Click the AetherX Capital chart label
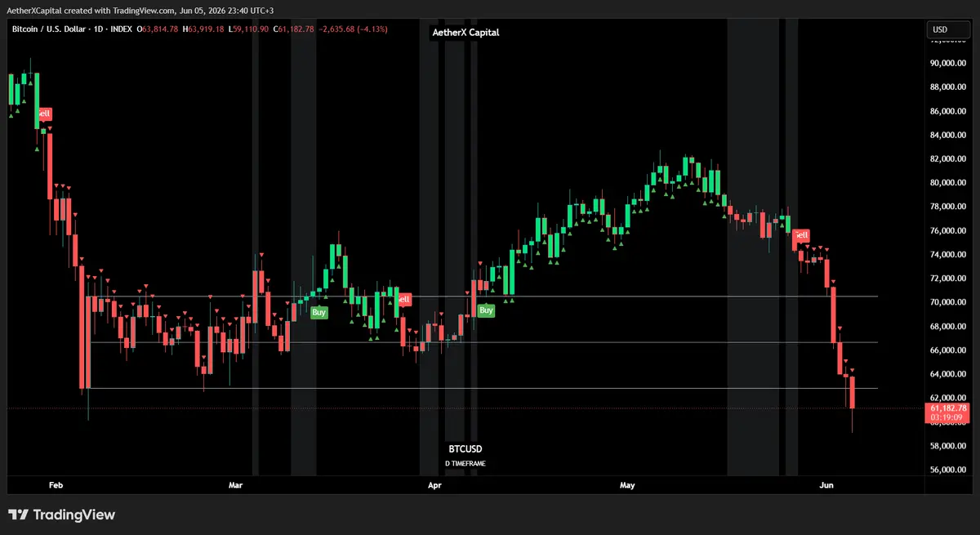 pyautogui.click(x=465, y=33)
